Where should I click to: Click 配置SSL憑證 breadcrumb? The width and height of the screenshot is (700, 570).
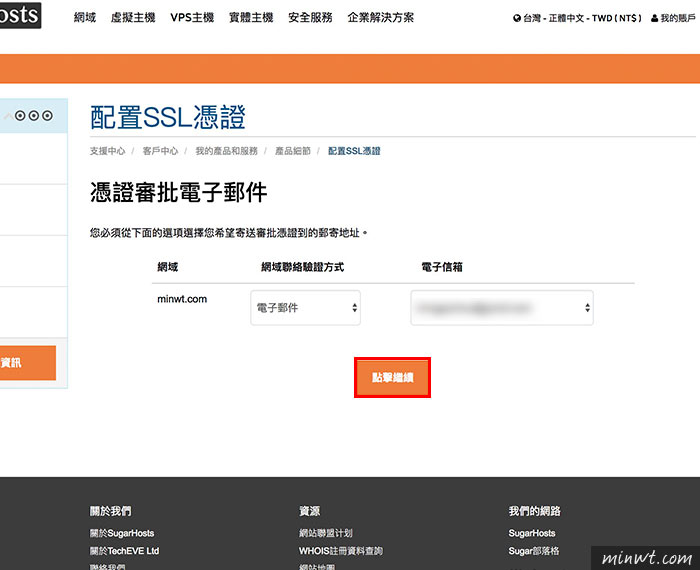(x=354, y=151)
